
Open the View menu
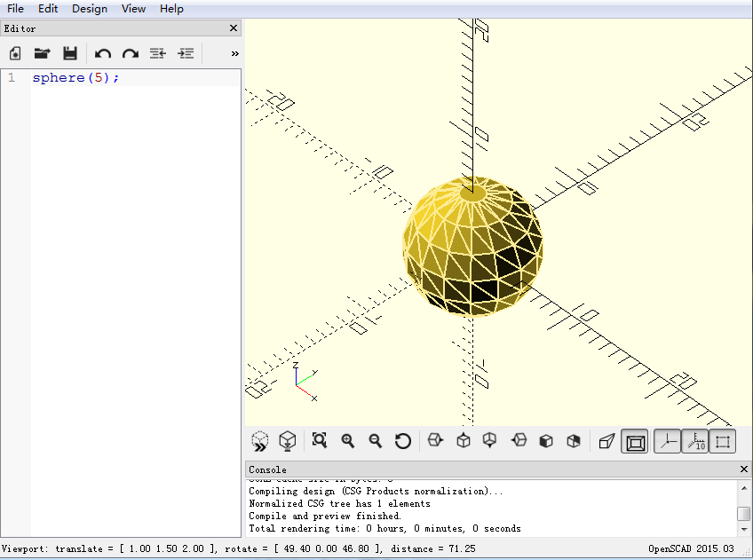coord(133,9)
